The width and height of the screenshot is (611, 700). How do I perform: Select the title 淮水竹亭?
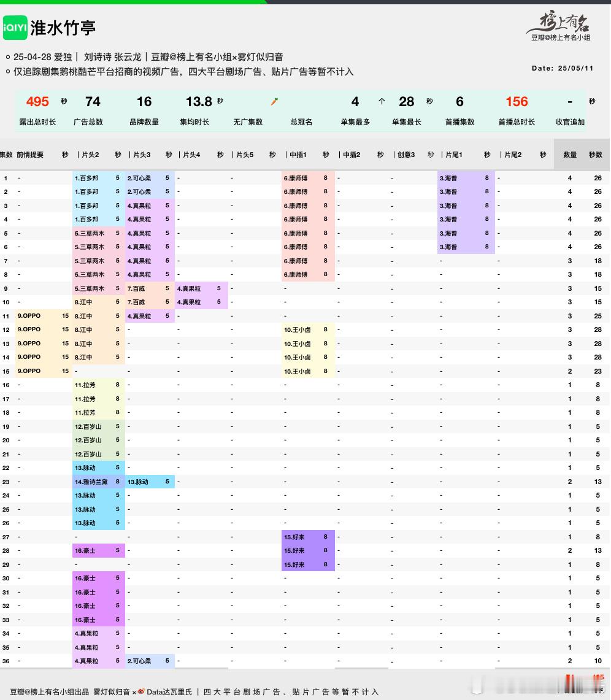coord(63,28)
